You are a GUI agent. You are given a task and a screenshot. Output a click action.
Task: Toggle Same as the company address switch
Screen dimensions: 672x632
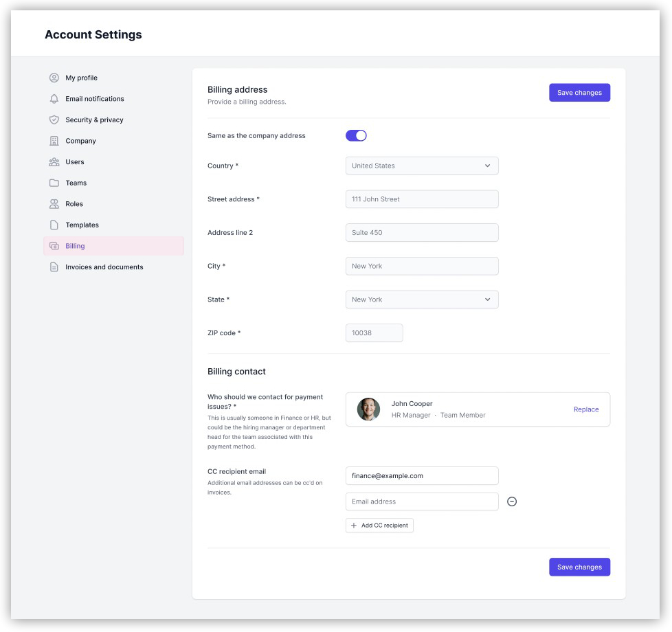coord(356,135)
